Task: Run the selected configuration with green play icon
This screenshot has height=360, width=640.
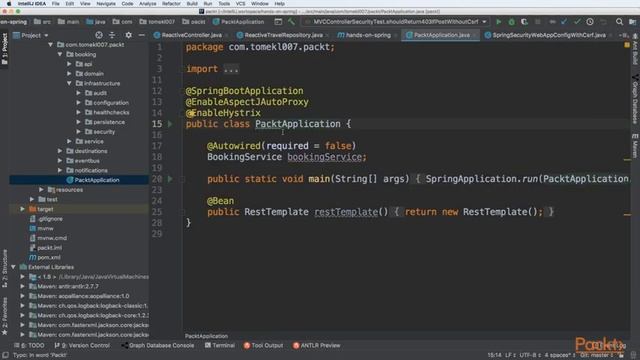Action: point(498,22)
